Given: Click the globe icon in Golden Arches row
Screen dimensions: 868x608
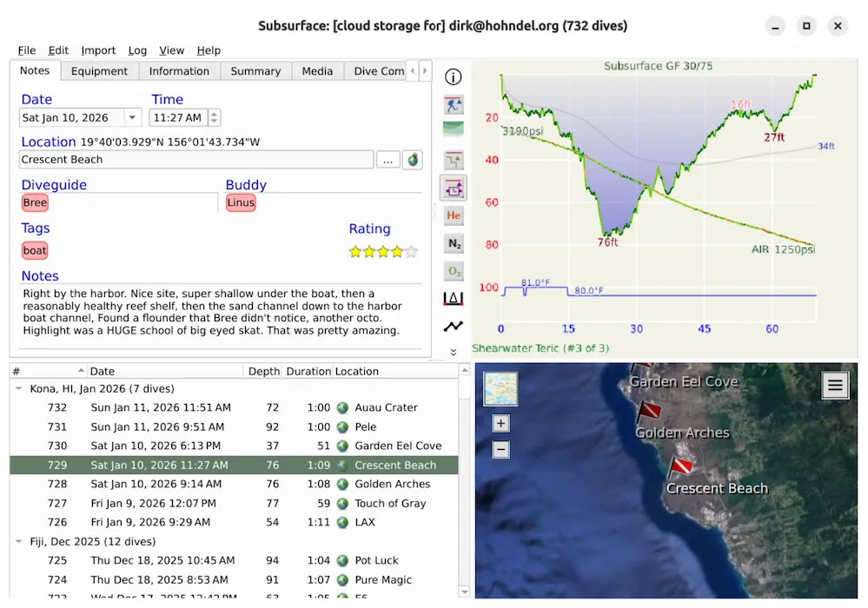Looking at the screenshot, I should (x=342, y=484).
